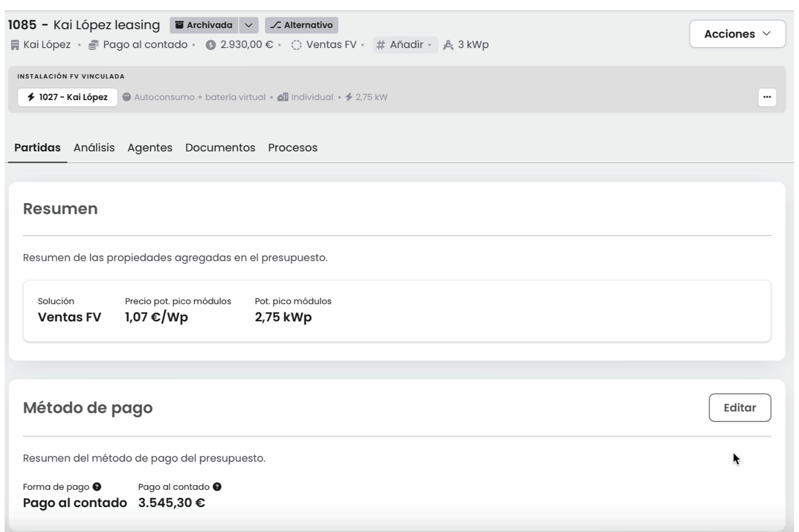
Task: Click the 3.545,30 € amount
Action: point(172,503)
